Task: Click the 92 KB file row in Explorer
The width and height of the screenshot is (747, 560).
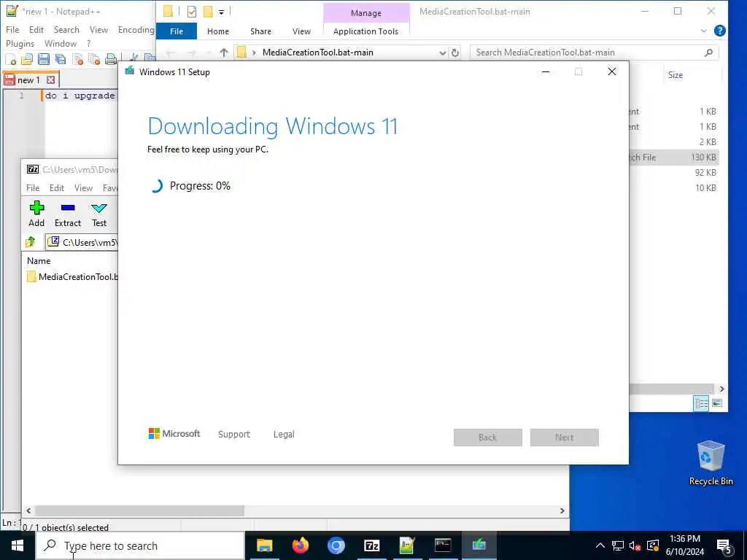Action: pos(673,172)
